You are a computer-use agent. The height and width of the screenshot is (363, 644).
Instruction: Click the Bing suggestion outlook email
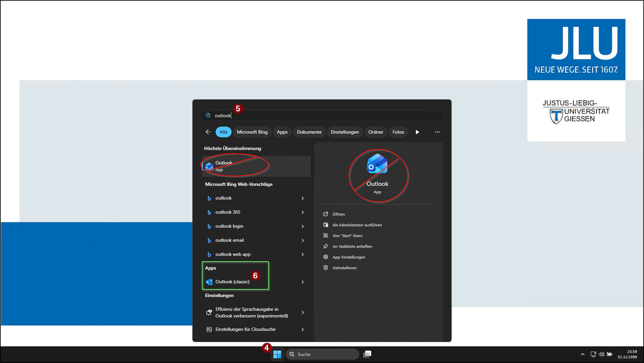click(x=230, y=240)
